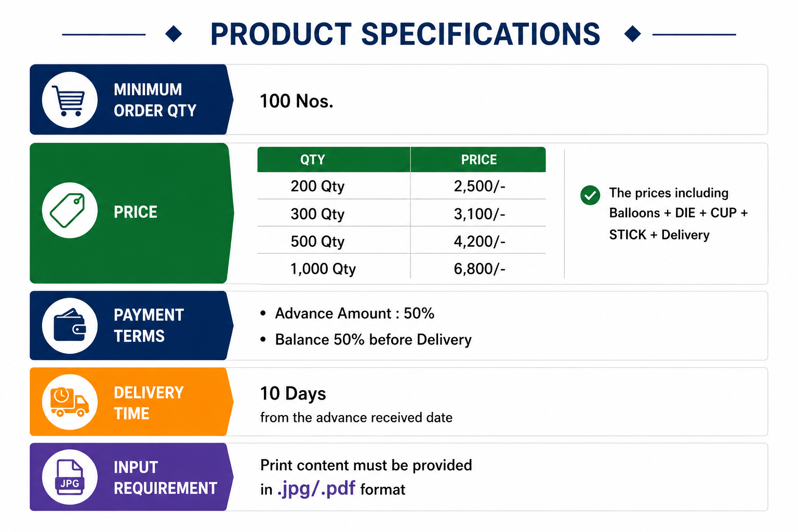
Task: Click the JPG file icon
Action: pyautogui.click(x=70, y=477)
